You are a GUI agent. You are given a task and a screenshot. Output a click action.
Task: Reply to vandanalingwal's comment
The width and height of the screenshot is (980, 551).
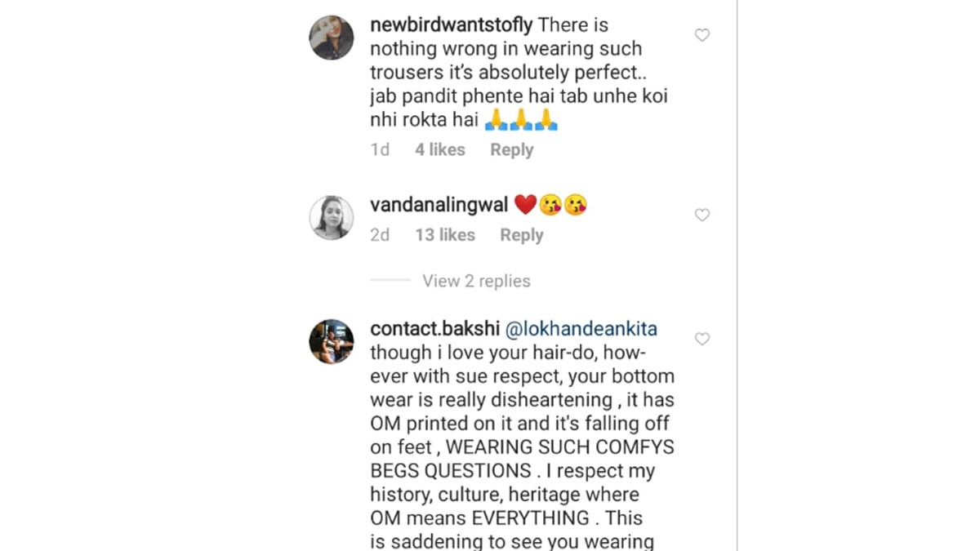521,235
